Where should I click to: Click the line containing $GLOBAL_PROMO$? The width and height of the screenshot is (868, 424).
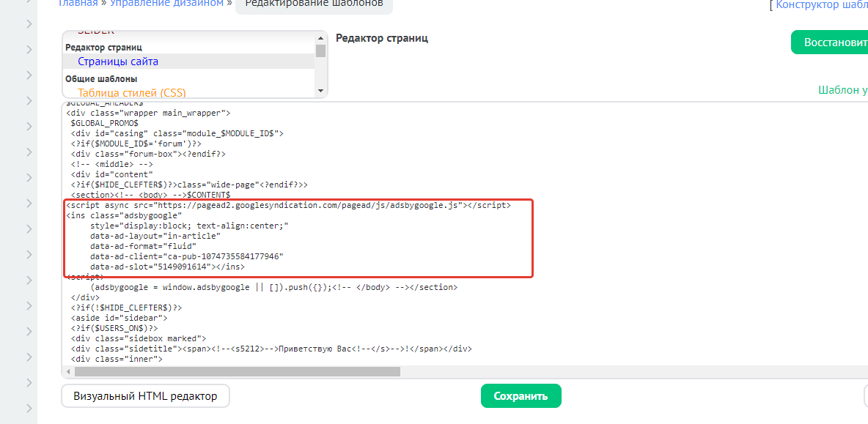pyautogui.click(x=105, y=123)
